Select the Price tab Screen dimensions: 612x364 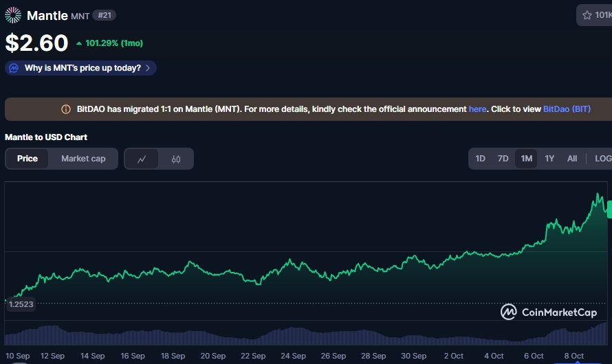[28, 159]
